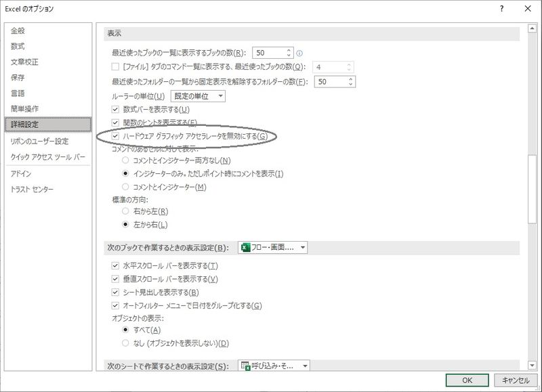Disable 水平スクロール バーを表示する checkbox
This screenshot has width=542, height=392.
coord(115,265)
